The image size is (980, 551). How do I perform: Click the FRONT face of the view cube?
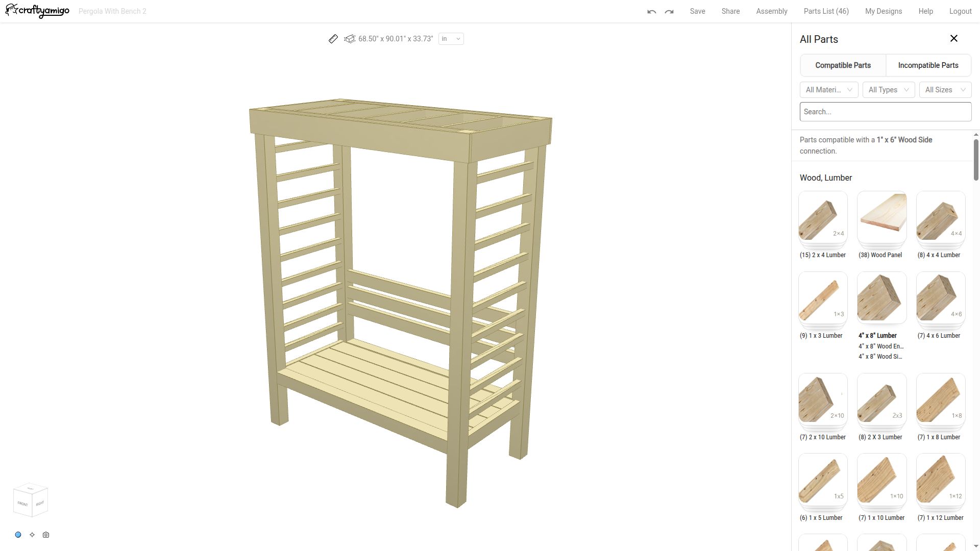coord(22,504)
